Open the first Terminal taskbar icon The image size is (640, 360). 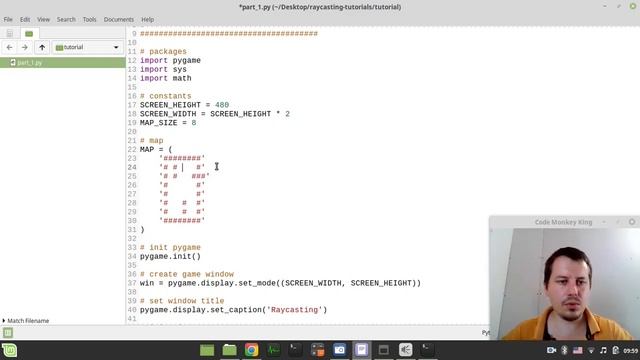coord(296,350)
